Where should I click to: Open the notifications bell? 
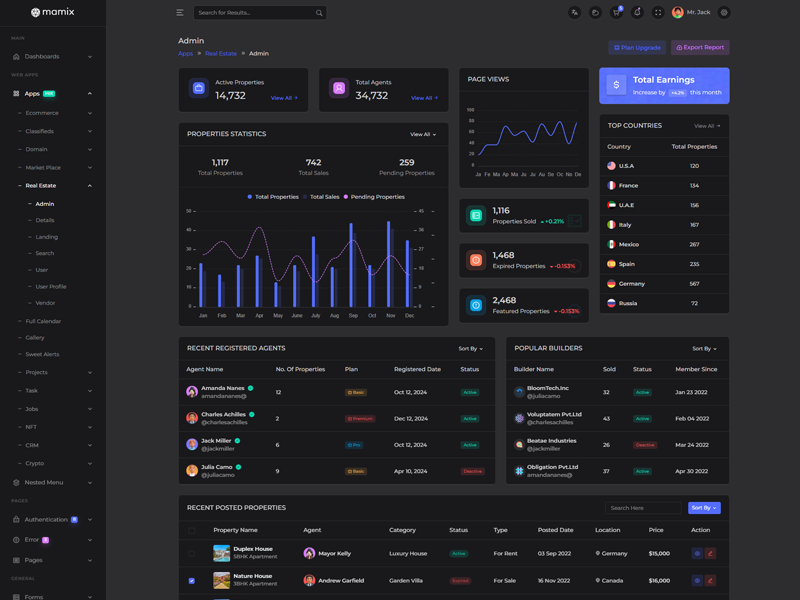637,13
